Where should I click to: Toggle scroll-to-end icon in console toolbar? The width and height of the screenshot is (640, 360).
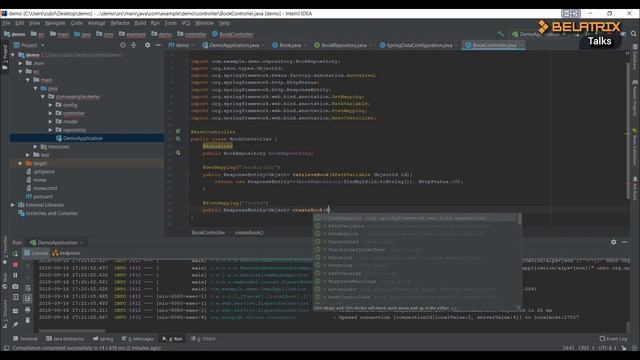(x=27, y=299)
